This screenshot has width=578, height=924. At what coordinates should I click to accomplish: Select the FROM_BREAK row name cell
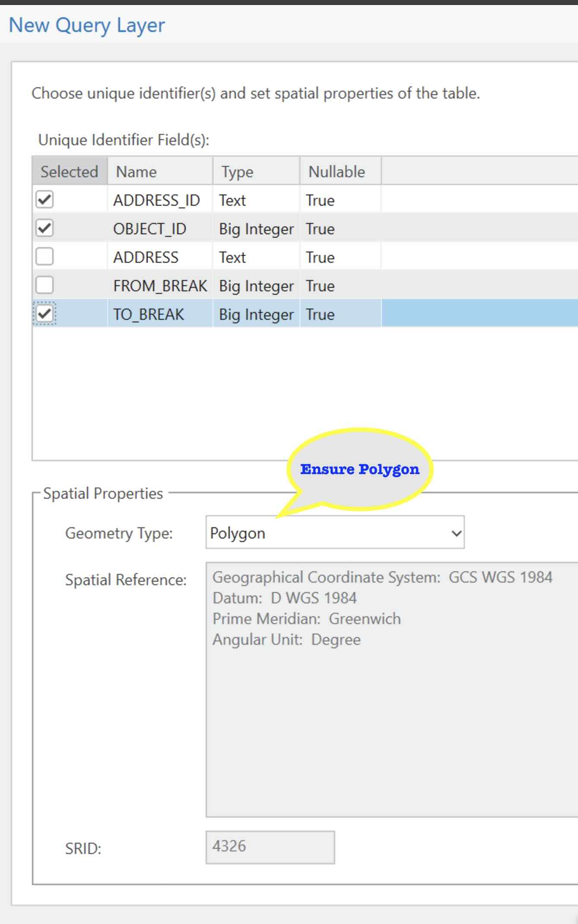point(160,286)
